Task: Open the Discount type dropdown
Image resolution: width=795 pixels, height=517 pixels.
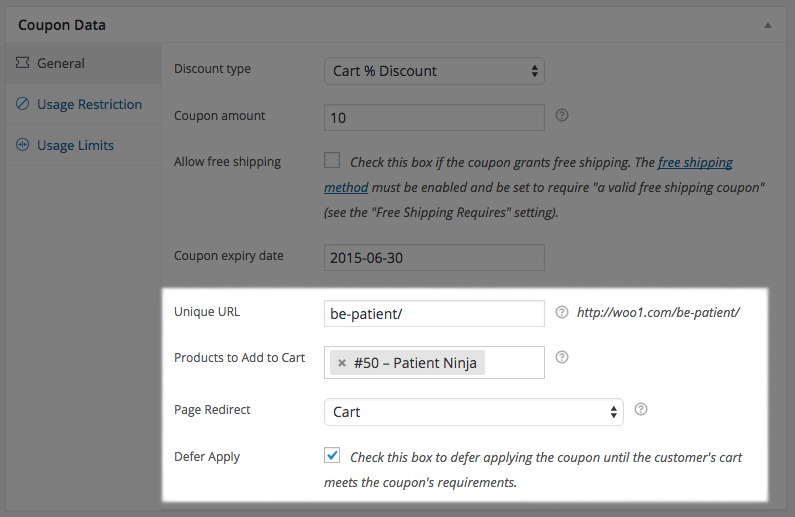Action: click(434, 71)
